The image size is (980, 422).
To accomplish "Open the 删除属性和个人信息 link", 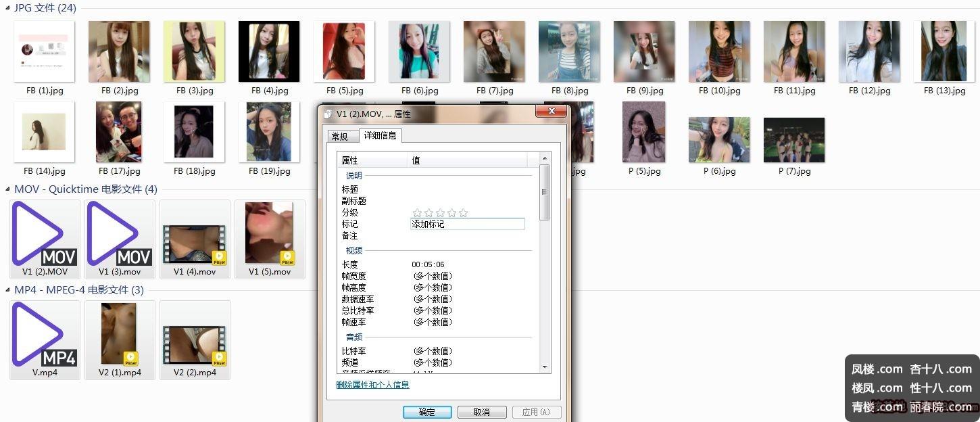I will 372,385.
